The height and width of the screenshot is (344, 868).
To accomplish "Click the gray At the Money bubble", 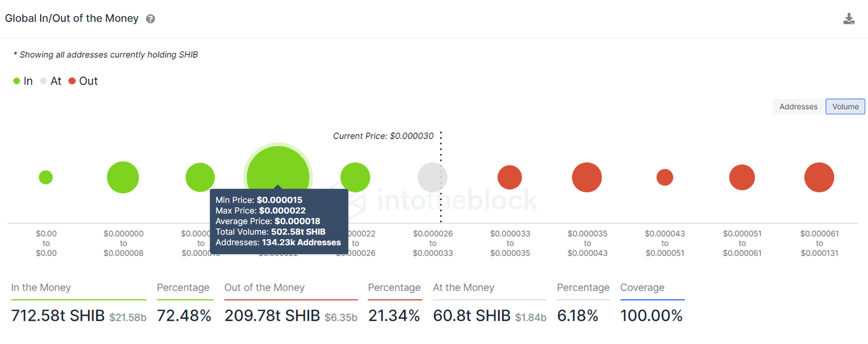I will click(x=432, y=177).
